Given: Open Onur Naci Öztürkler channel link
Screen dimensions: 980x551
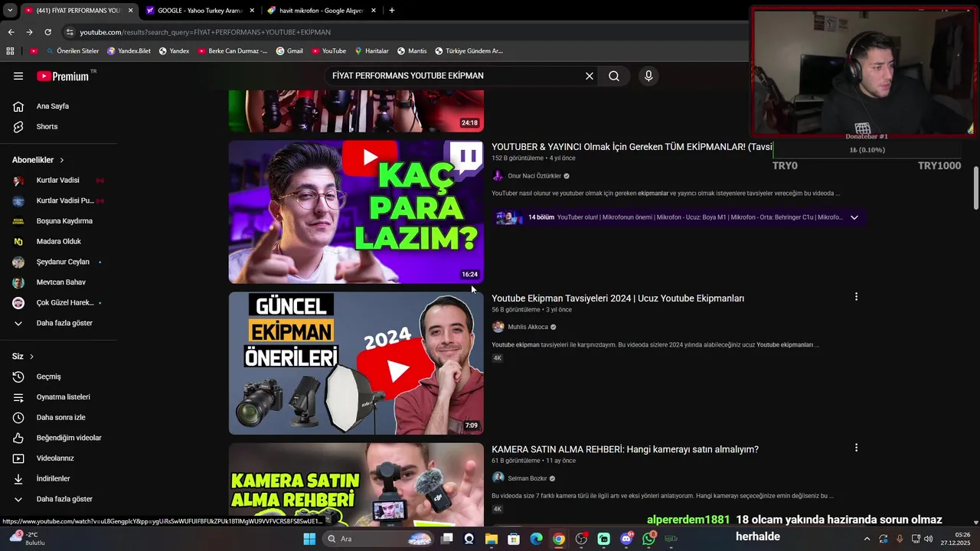Looking at the screenshot, I should 534,176.
